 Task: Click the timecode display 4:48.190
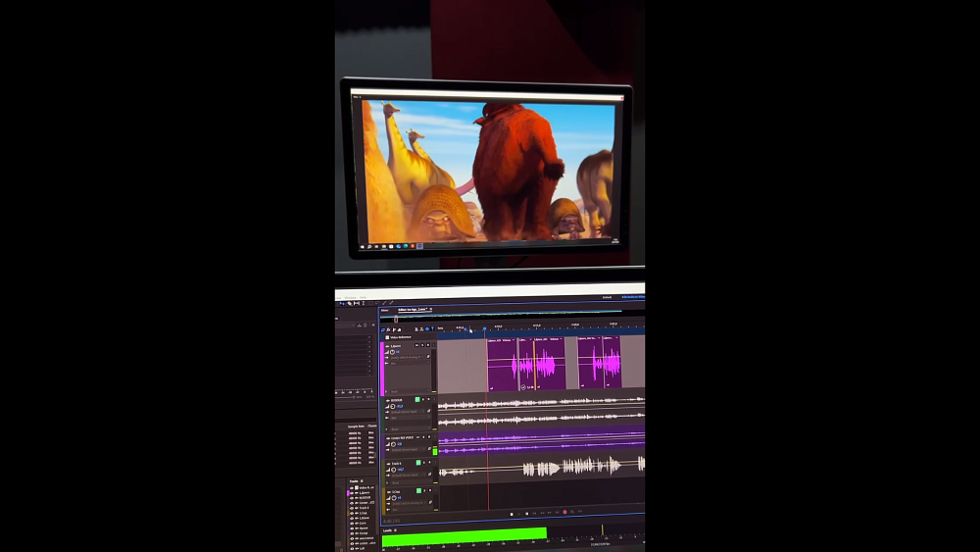point(391,521)
